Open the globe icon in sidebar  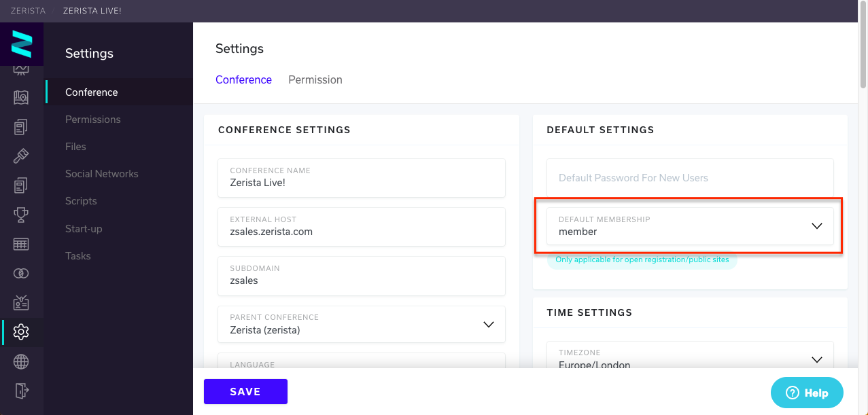[21, 361]
